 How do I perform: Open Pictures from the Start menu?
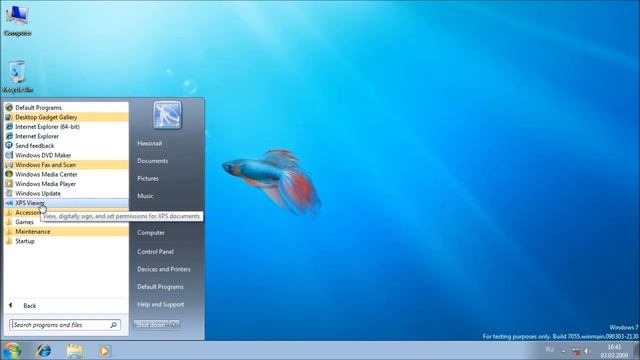pyautogui.click(x=148, y=178)
